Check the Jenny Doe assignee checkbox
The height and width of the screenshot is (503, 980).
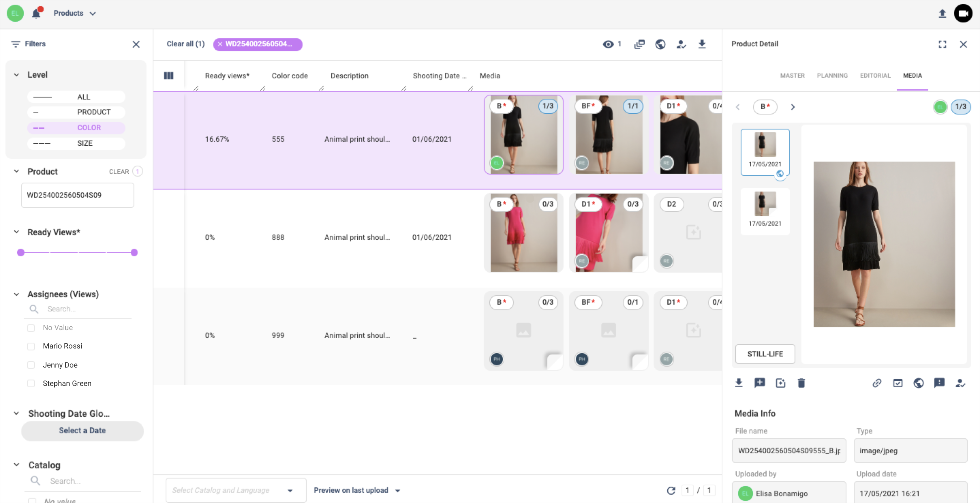click(31, 364)
